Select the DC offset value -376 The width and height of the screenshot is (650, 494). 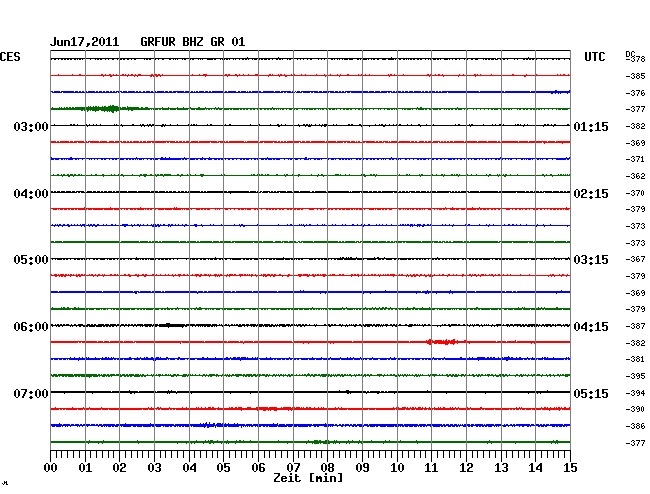pos(635,93)
